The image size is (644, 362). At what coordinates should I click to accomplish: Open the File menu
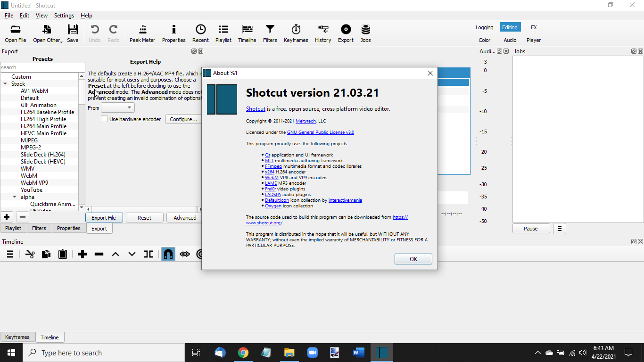(x=9, y=16)
